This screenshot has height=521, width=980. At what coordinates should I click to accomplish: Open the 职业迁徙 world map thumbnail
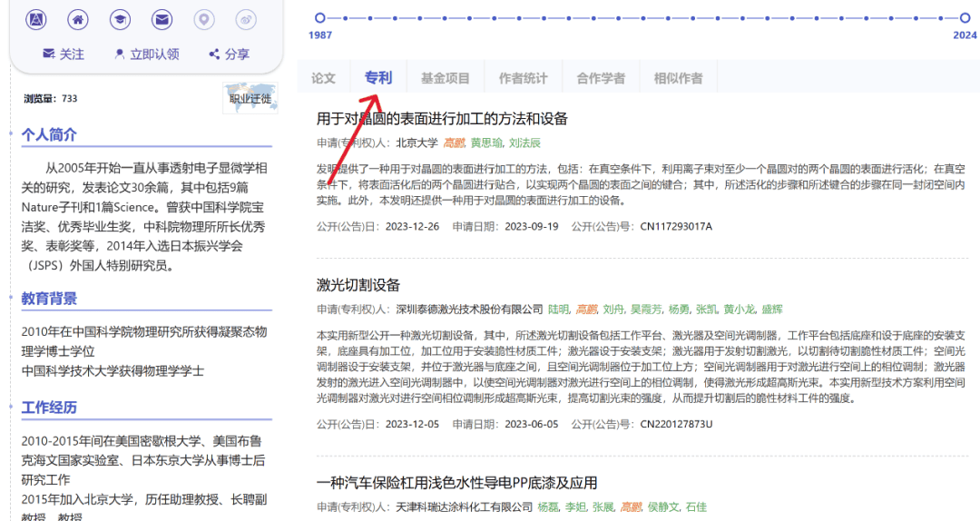point(250,98)
